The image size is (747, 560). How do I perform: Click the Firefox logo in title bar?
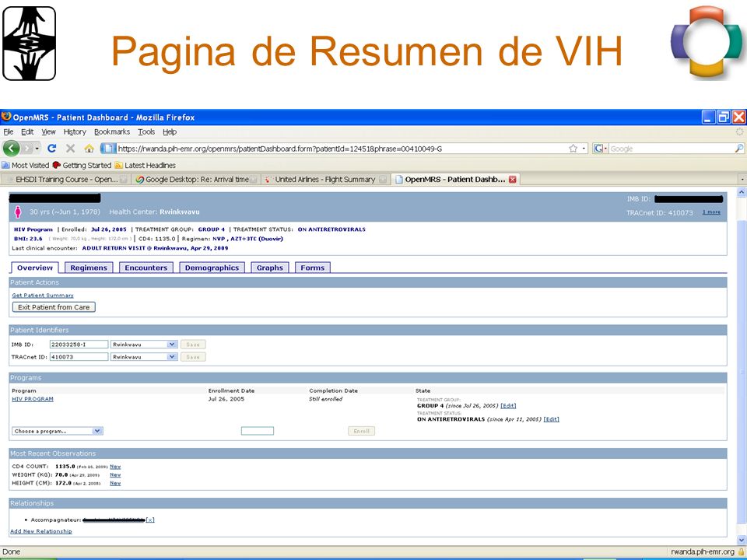(6, 117)
